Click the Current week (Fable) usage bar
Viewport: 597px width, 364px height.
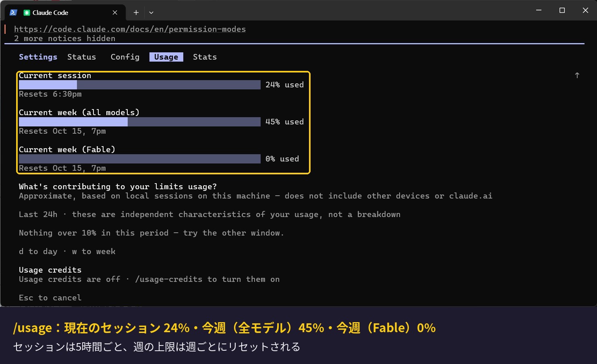(x=140, y=159)
